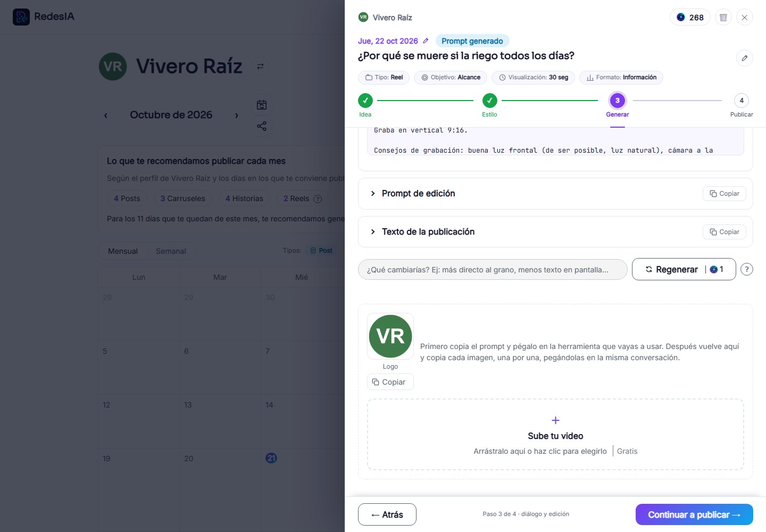Go to next month arrow
766x532 pixels.
(x=237, y=115)
